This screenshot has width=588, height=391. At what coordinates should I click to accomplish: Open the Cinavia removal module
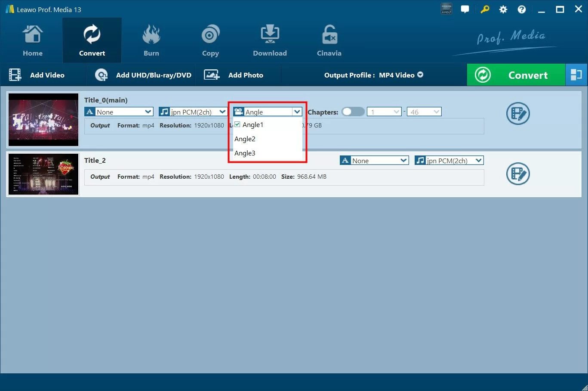coord(329,41)
